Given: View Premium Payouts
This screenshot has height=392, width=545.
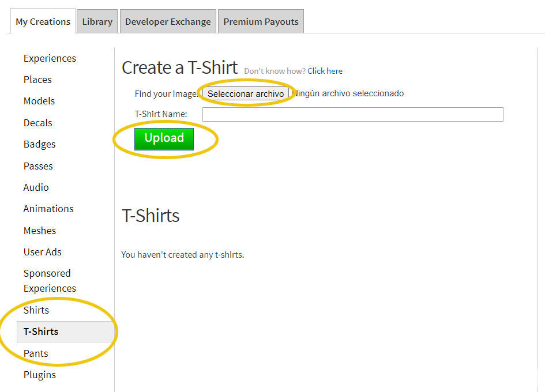Looking at the screenshot, I should [261, 21].
